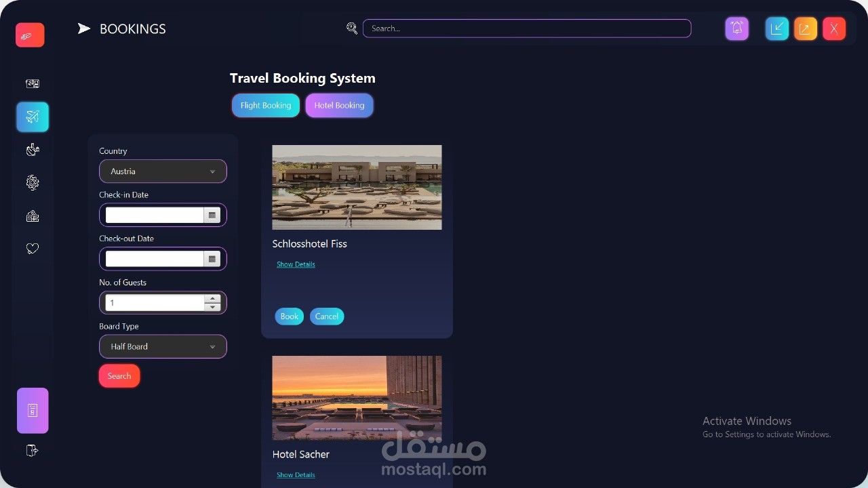868x488 pixels.
Task: Open settings via the gear icon
Action: 33,182
